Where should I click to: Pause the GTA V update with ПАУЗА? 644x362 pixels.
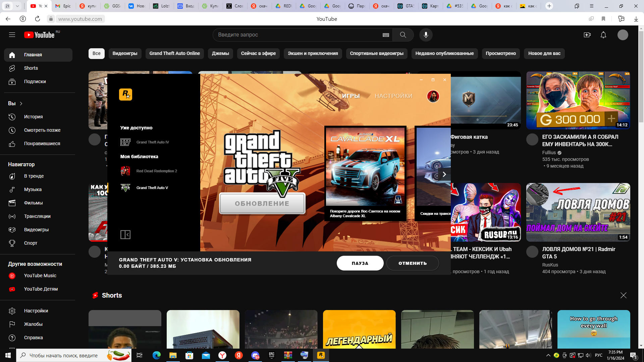(360, 263)
